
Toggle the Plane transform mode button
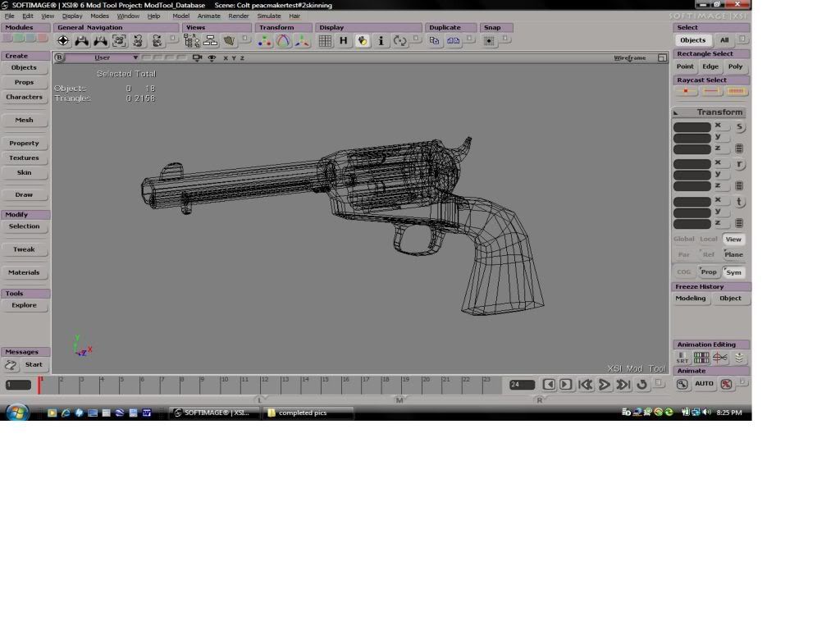pyautogui.click(x=733, y=254)
